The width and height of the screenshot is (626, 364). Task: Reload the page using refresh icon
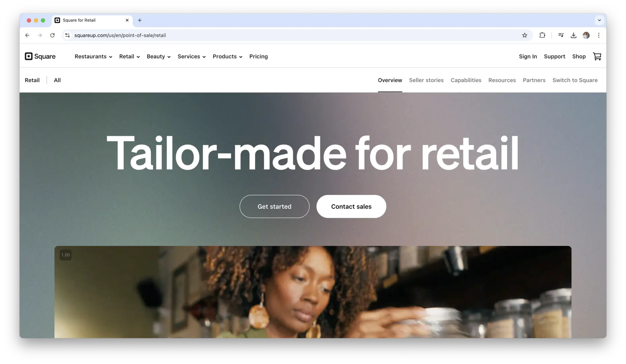[52, 35]
